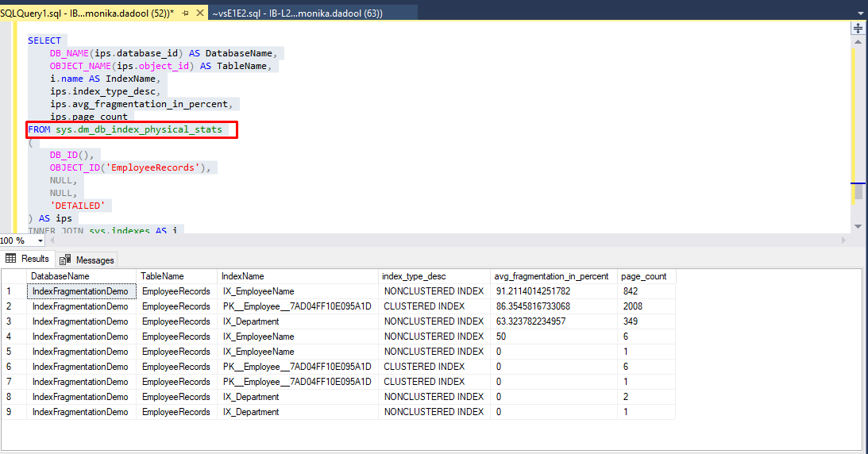Click the editor scroll up arrow
The width and height of the screenshot is (868, 454).
pyautogui.click(x=858, y=42)
